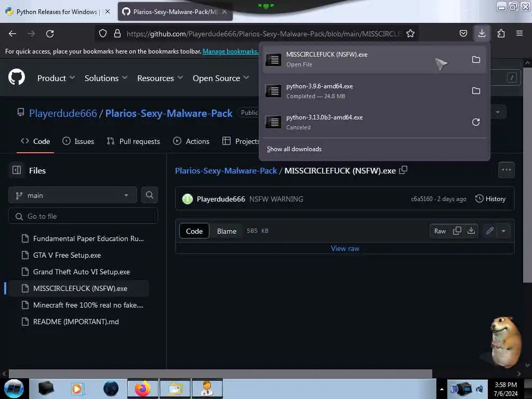
Task: Switch to Blame view
Action: [x=227, y=231]
